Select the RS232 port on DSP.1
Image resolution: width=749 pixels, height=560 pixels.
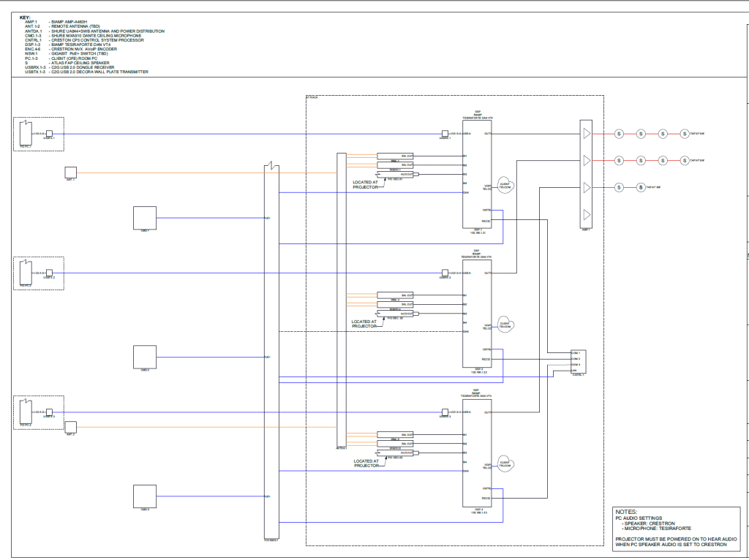tap(486, 221)
